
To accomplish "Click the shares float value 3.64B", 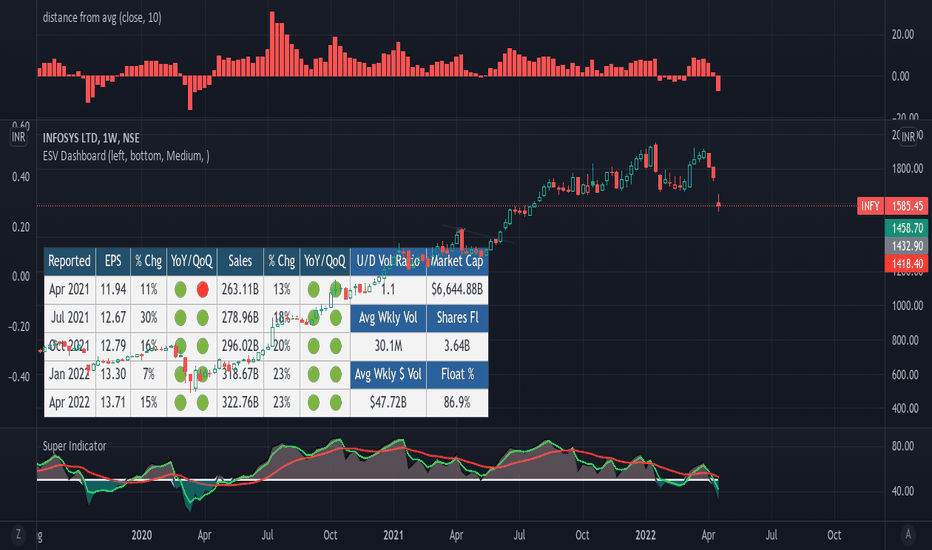I will point(457,346).
